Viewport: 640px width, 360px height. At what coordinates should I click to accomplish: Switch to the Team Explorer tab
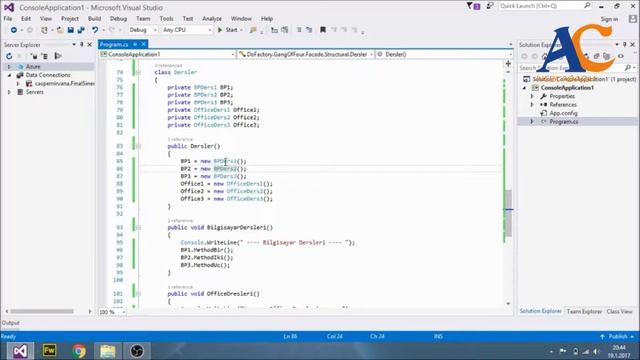point(584,311)
